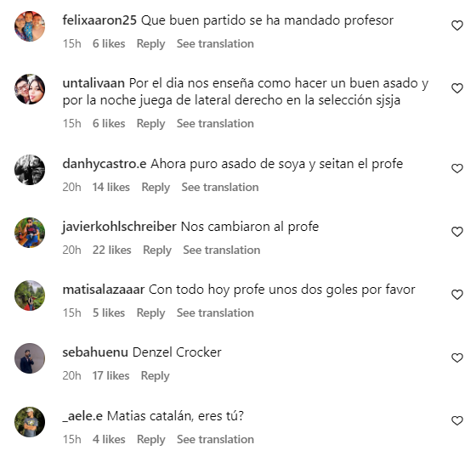Like felixaaron25's comment with the heart
476x456 pixels.
pos(457,25)
